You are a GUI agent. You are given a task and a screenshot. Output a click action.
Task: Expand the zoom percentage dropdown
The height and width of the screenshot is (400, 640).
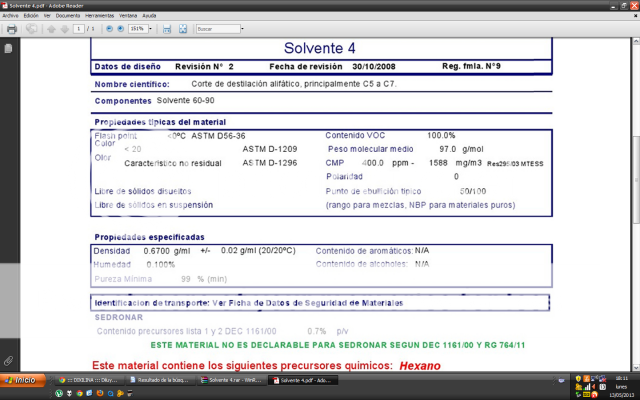[x=151, y=29]
